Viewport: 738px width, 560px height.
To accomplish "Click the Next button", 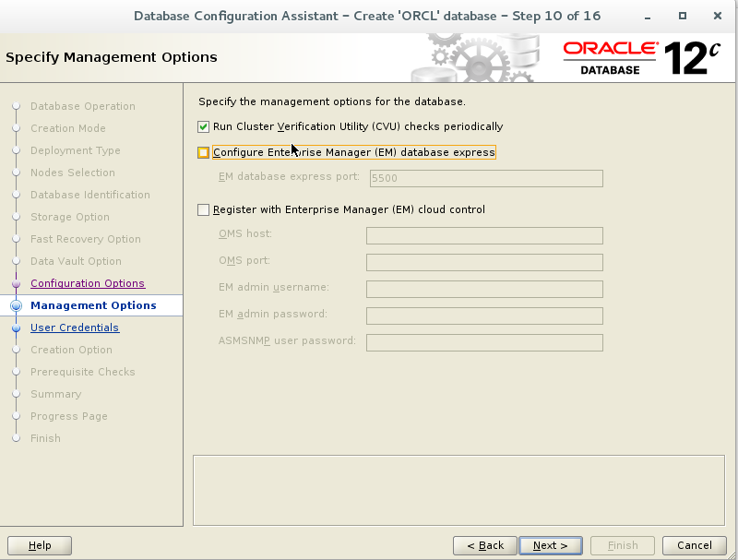I will (550, 545).
